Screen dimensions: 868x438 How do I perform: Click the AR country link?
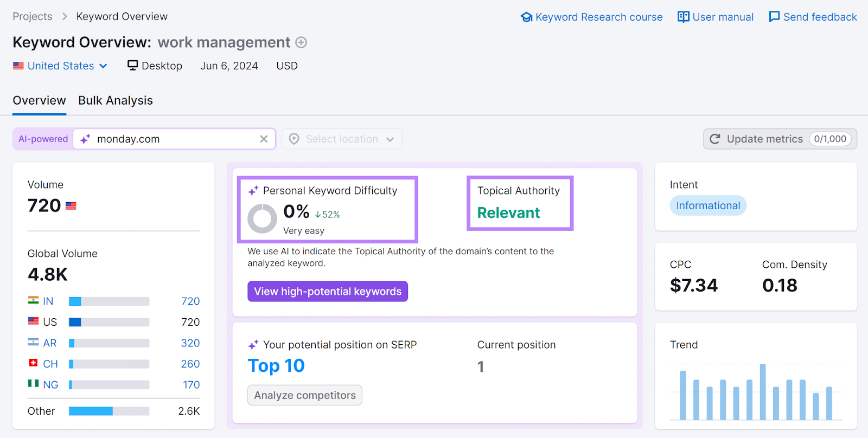pyautogui.click(x=50, y=343)
